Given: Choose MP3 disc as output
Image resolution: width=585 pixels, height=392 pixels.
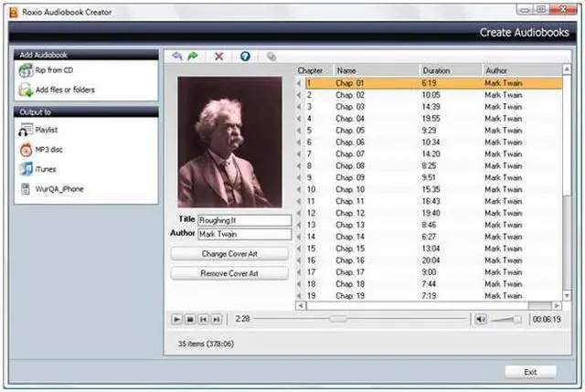Looking at the screenshot, I should tap(48, 149).
